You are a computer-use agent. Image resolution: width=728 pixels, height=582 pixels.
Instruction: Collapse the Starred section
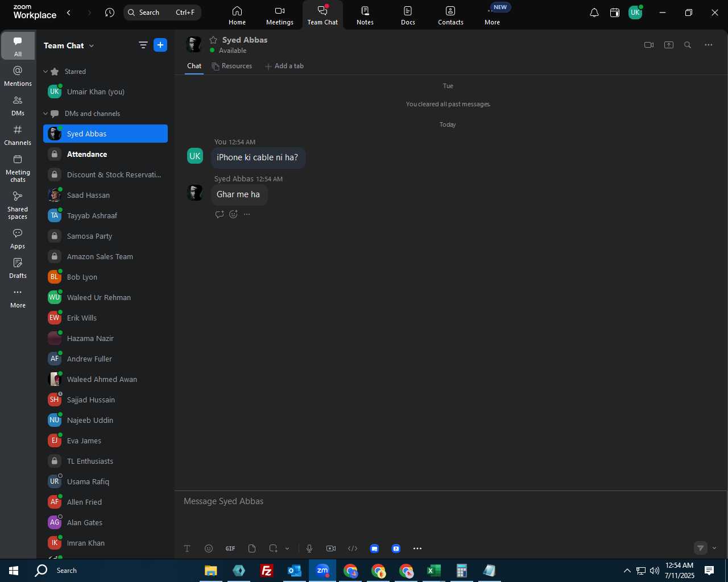[x=45, y=72]
